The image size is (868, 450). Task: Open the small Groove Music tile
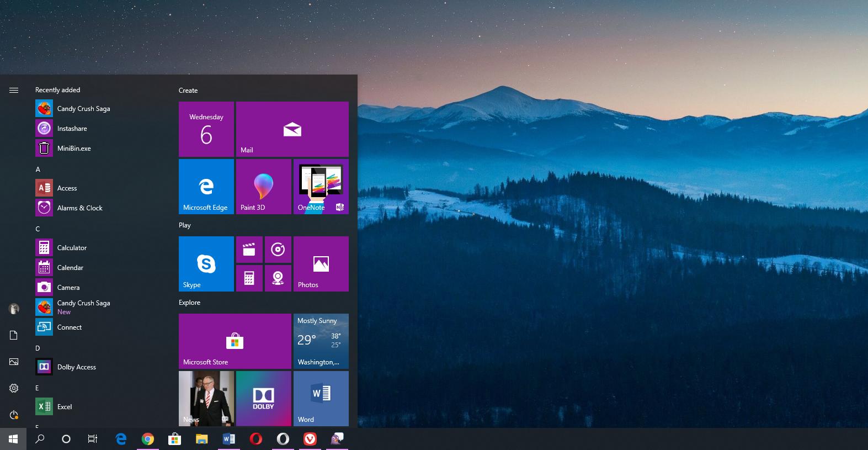278,250
